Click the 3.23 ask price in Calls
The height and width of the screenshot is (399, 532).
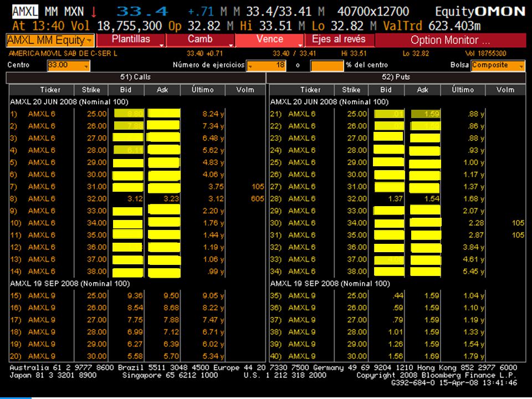(171, 199)
